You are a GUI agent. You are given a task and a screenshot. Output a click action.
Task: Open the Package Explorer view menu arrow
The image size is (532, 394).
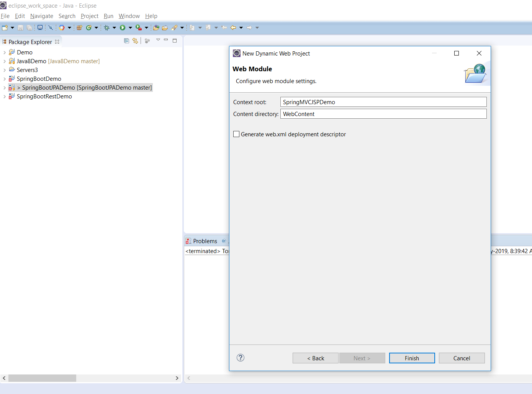[x=158, y=40]
